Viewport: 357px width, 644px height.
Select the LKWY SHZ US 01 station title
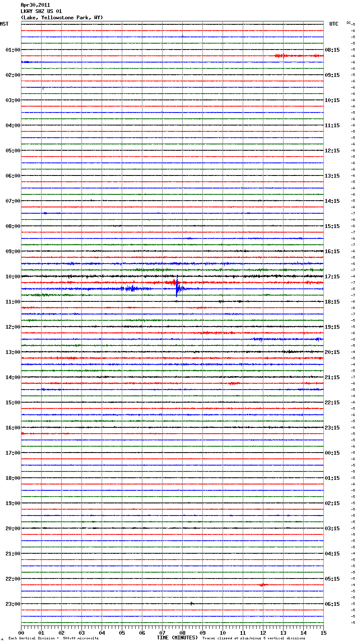click(41, 11)
